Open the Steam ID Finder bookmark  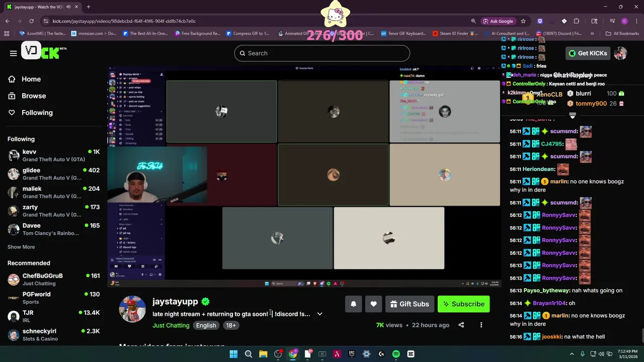click(x=455, y=34)
